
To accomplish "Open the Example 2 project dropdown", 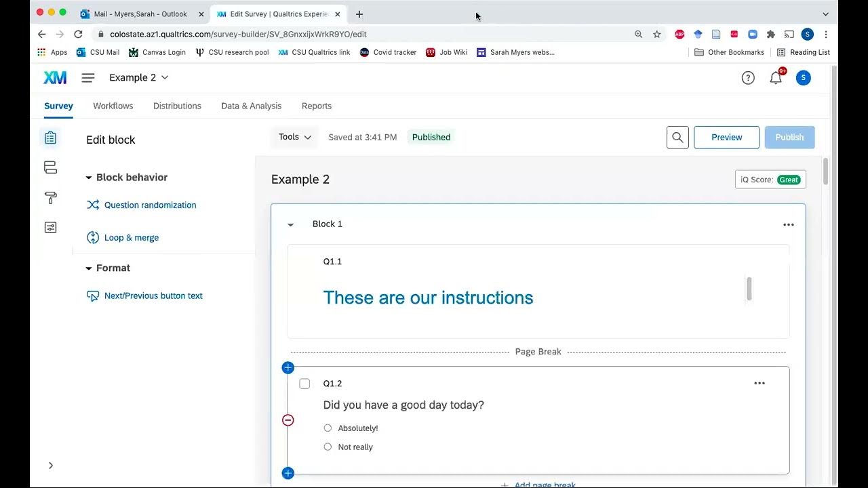I will (138, 77).
